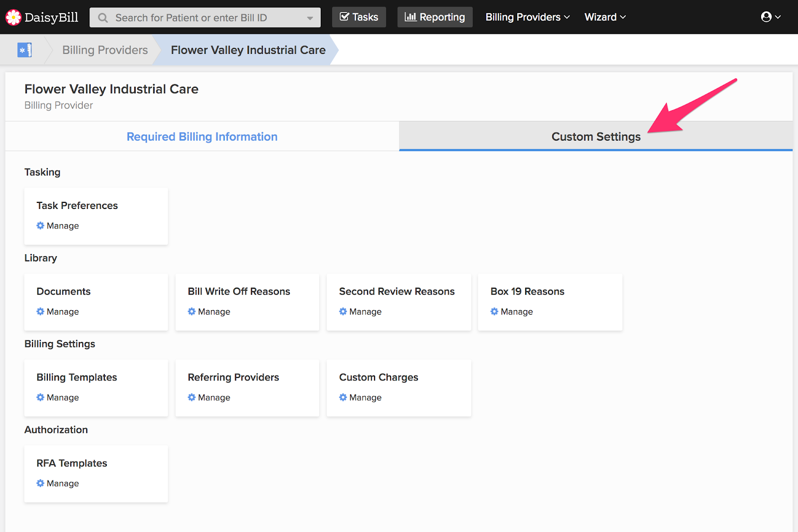Click the Task Preferences card title
798x532 pixels.
(77, 205)
